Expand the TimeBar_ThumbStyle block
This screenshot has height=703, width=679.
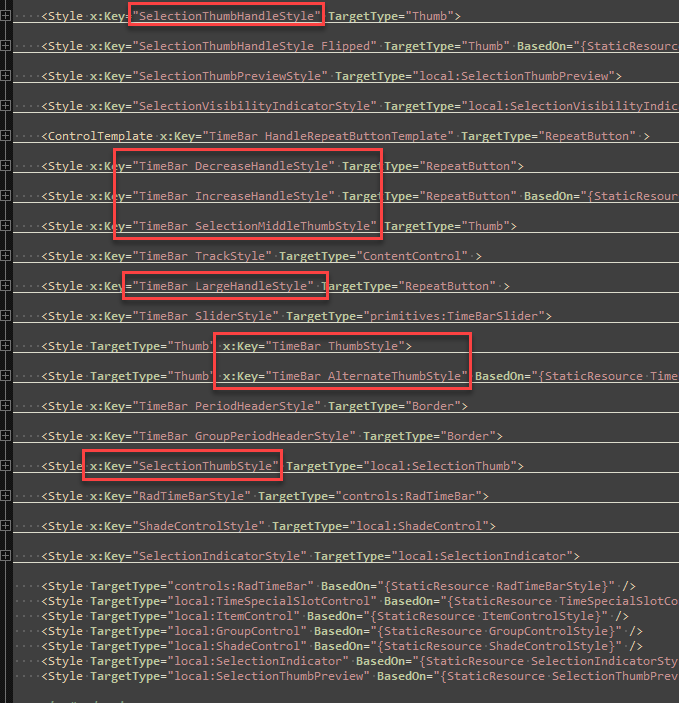[x=5, y=346]
